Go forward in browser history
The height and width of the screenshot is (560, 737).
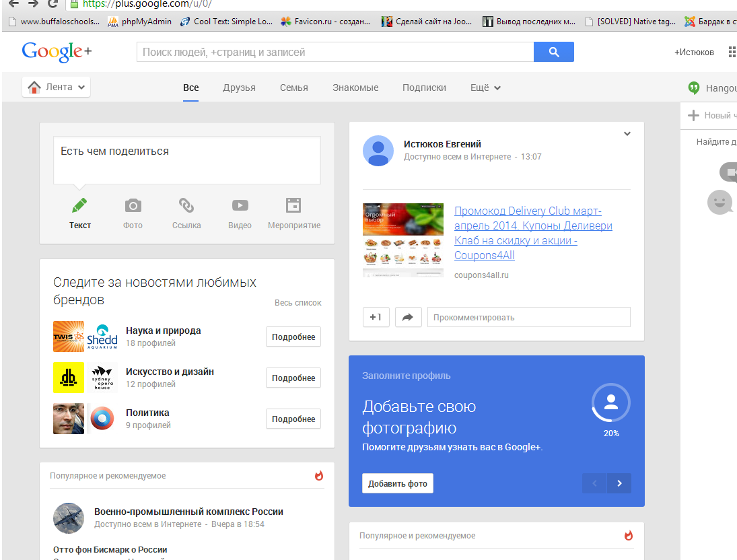(x=33, y=4)
